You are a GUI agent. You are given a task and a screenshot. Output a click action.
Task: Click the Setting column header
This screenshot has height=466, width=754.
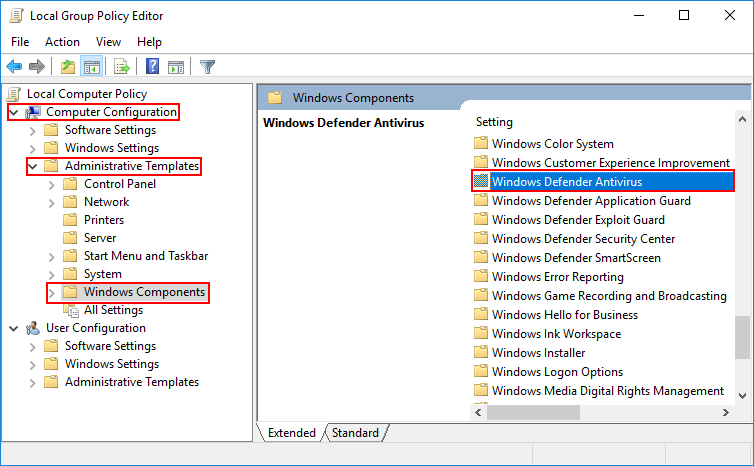point(494,122)
